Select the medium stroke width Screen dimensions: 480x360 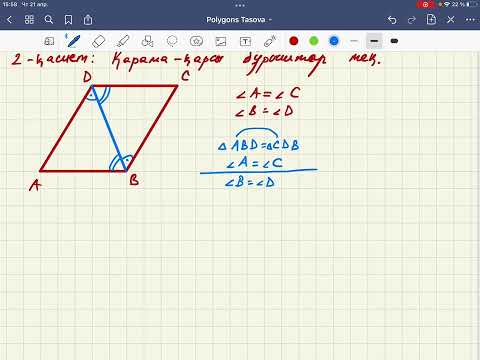pos(374,41)
